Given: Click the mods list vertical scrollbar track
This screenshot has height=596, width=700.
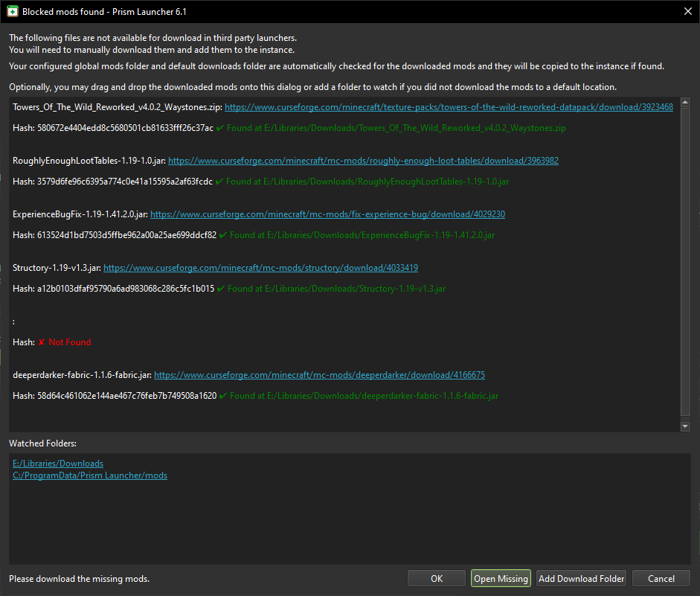Looking at the screenshot, I should coord(685,263).
